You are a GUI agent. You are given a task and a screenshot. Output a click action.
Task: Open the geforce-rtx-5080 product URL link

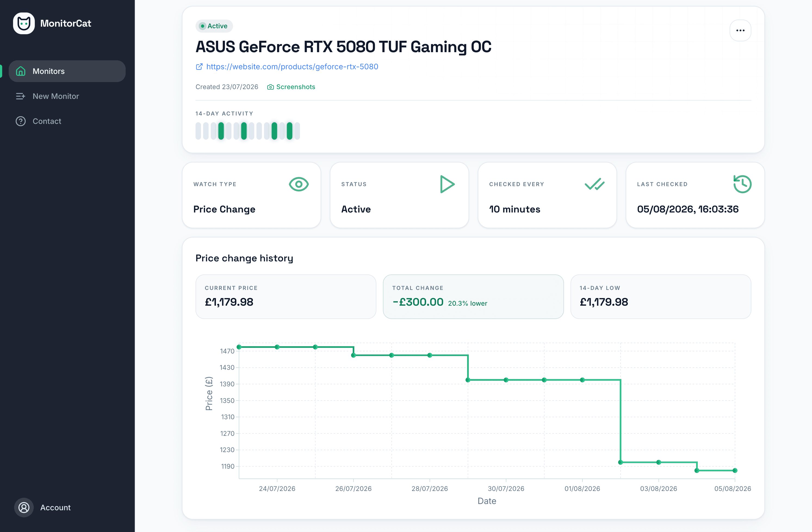click(292, 67)
